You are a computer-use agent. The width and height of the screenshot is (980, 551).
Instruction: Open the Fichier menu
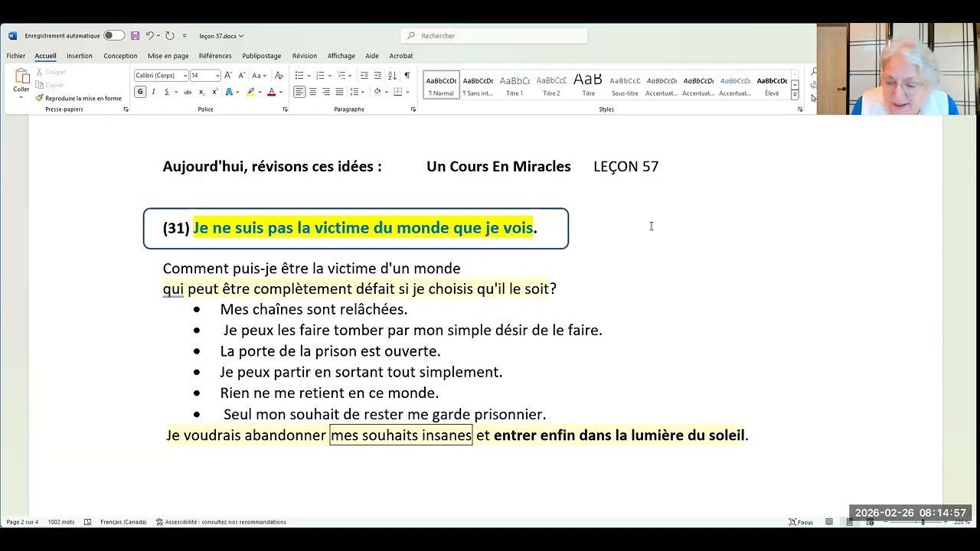(x=16, y=56)
